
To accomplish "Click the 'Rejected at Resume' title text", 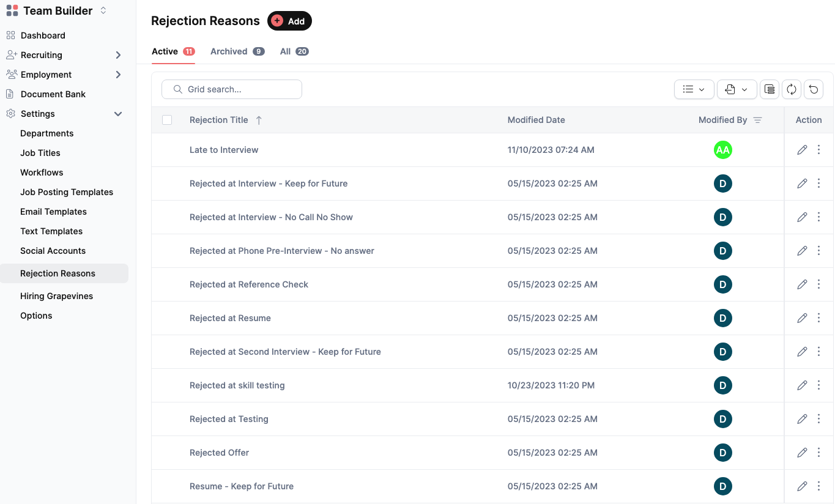I will (x=231, y=318).
